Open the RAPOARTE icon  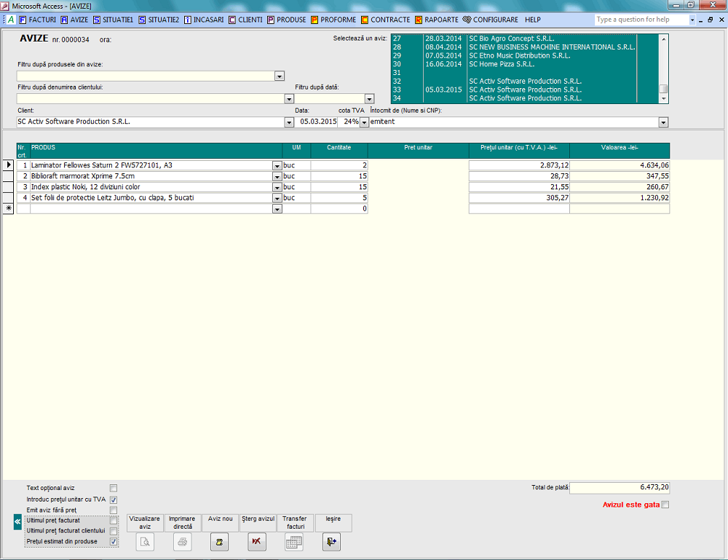[419, 20]
